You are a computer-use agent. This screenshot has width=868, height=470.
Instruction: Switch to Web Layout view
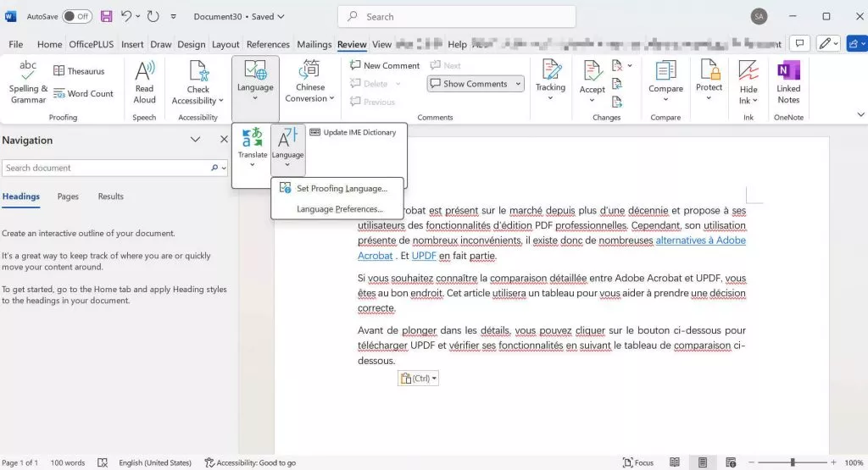pyautogui.click(x=731, y=462)
